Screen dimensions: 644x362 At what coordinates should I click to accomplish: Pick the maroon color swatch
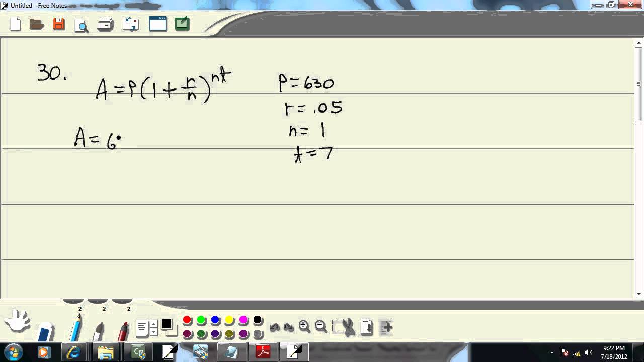[187, 334]
